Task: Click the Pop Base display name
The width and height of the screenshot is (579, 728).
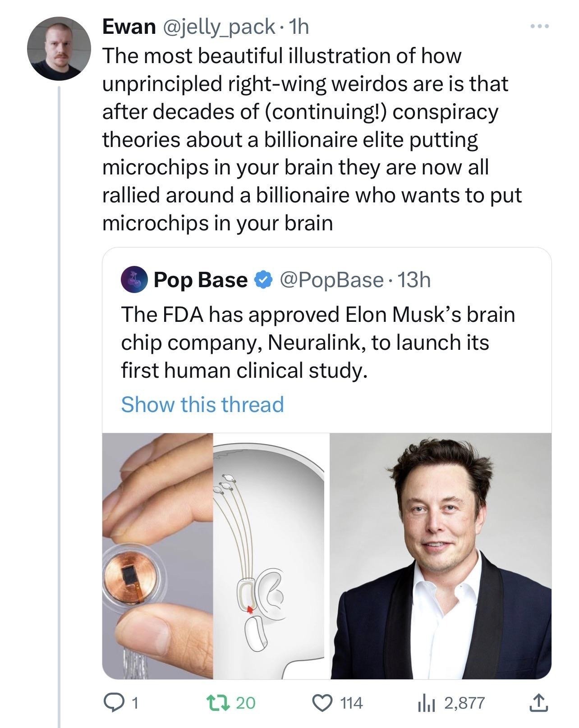Action: (x=201, y=280)
